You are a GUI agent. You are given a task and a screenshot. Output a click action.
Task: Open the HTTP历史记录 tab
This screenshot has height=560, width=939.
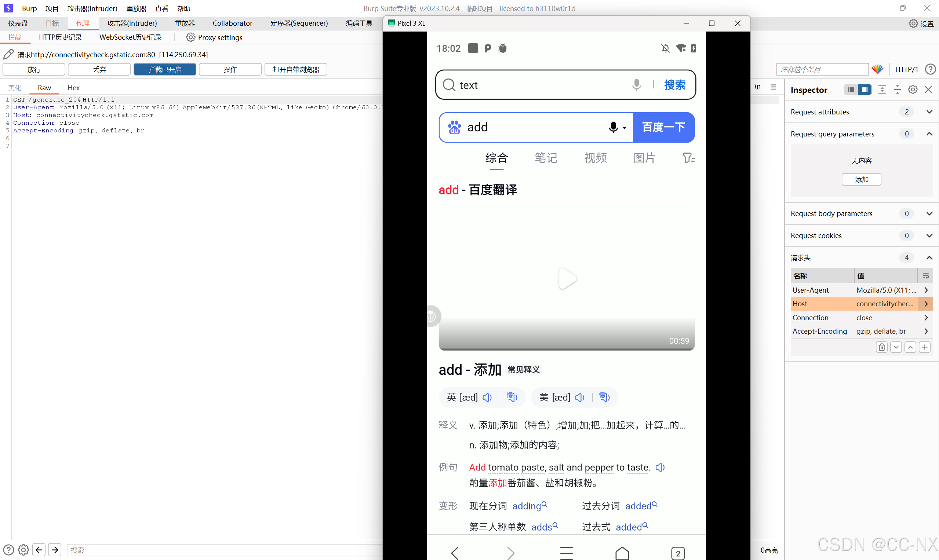61,37
